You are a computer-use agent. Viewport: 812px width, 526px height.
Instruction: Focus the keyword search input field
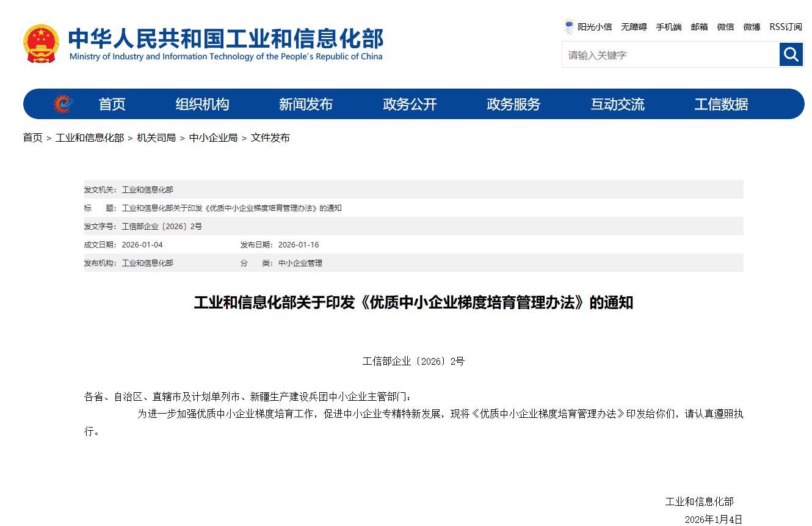point(670,55)
